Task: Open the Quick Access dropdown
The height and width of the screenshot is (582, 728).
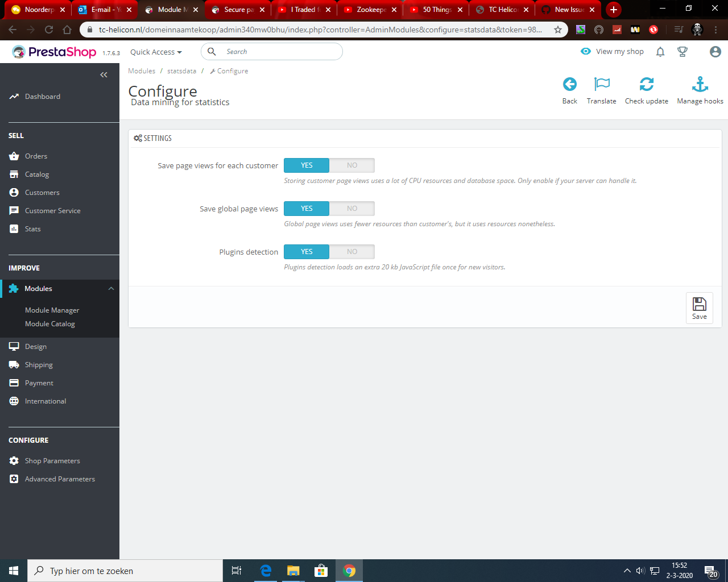Action: (x=156, y=51)
